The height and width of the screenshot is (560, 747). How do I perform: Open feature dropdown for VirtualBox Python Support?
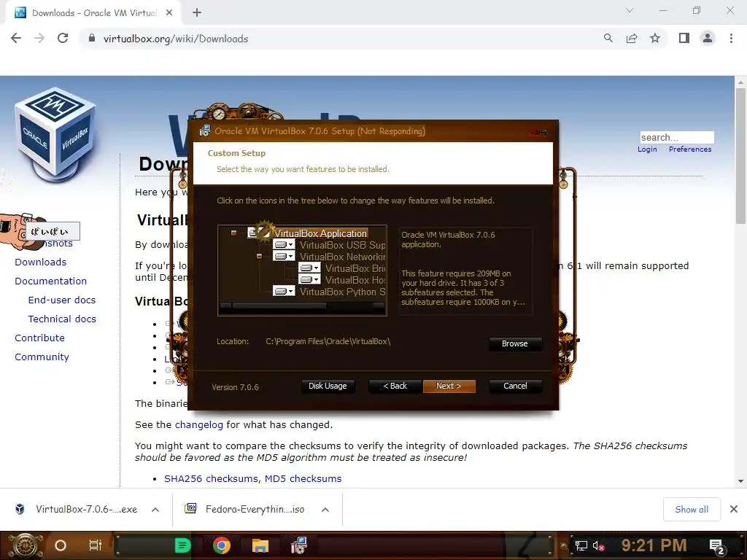pyautogui.click(x=284, y=291)
